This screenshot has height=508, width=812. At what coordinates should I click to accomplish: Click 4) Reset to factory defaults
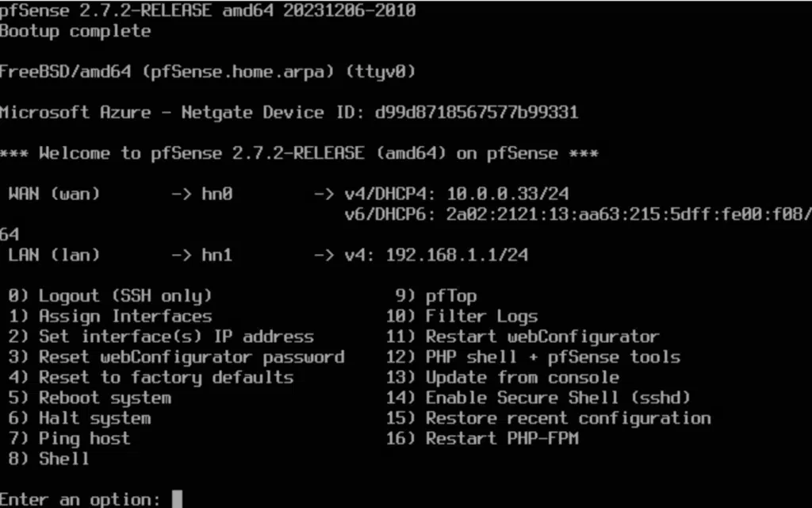tap(151, 377)
